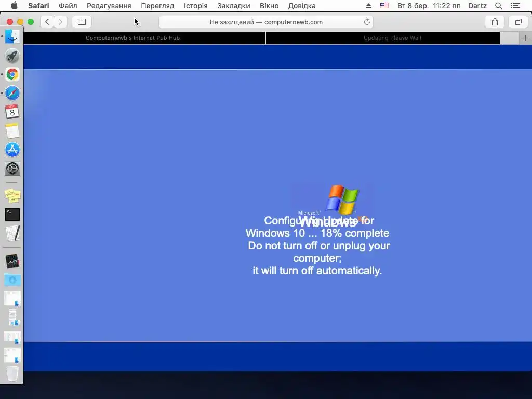Open the Редагування menu
Image resolution: width=532 pixels, height=399 pixels.
(109, 6)
